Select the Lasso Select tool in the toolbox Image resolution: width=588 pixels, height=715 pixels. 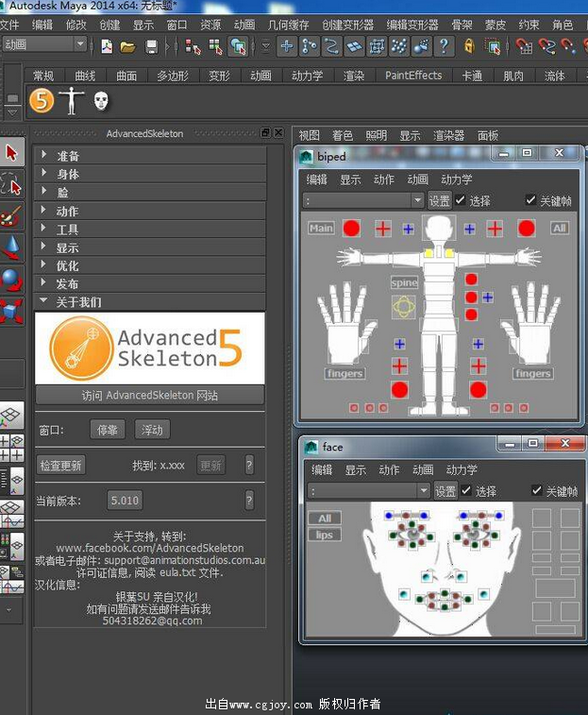(12, 184)
